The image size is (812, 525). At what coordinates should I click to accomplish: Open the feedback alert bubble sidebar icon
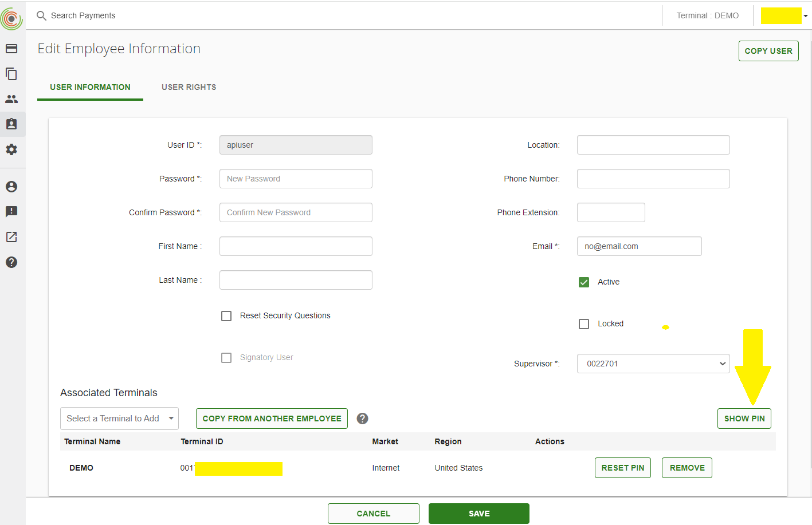coord(11,212)
